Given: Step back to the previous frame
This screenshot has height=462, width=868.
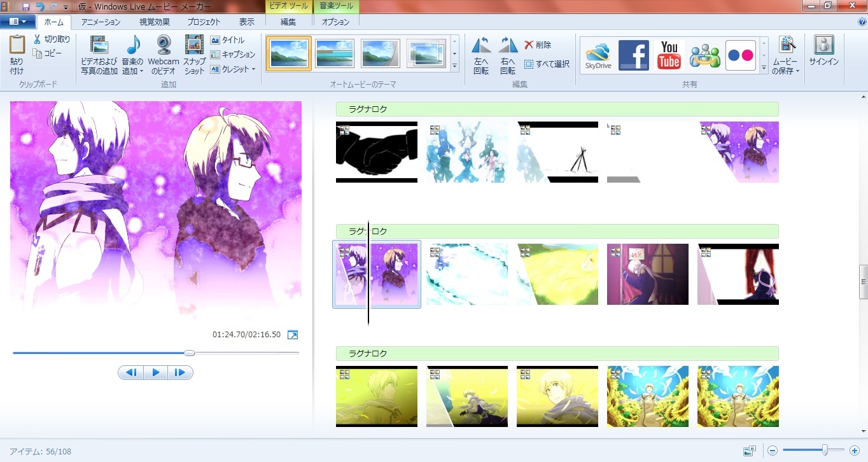Looking at the screenshot, I should point(131,372).
